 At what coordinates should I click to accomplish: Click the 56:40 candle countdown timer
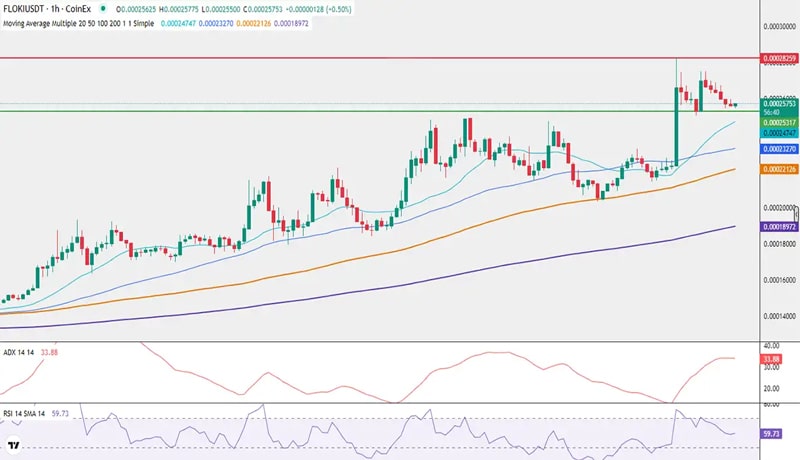click(771, 112)
